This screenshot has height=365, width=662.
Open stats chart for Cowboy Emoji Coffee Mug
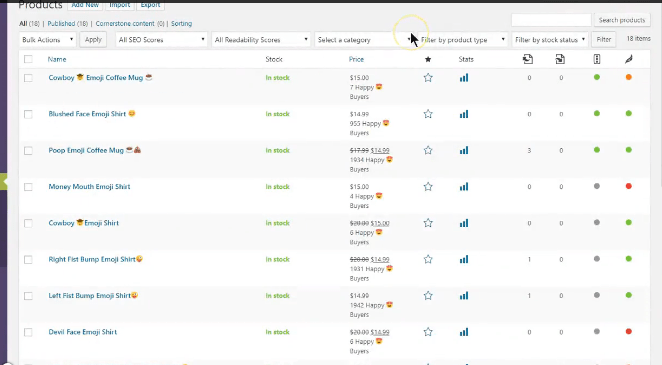pyautogui.click(x=464, y=78)
